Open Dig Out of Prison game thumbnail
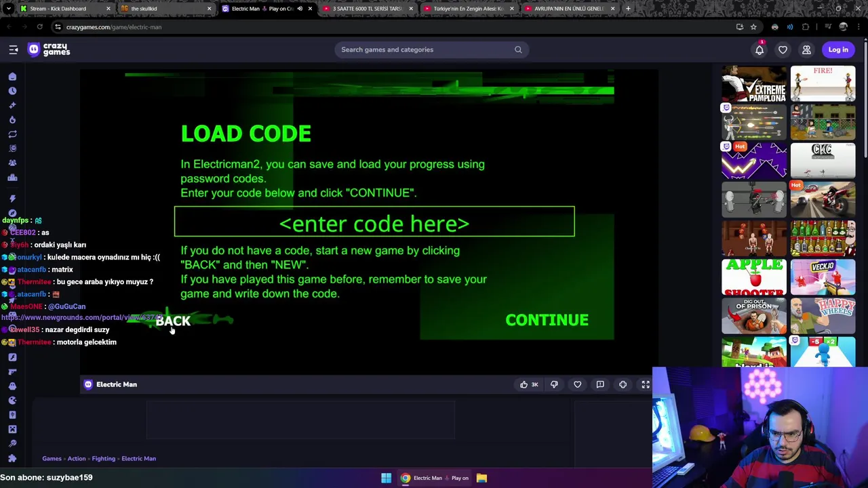 click(x=754, y=316)
